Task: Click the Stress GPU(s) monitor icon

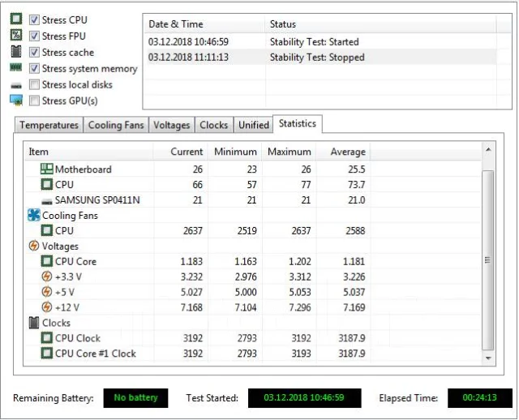Action: [16, 101]
